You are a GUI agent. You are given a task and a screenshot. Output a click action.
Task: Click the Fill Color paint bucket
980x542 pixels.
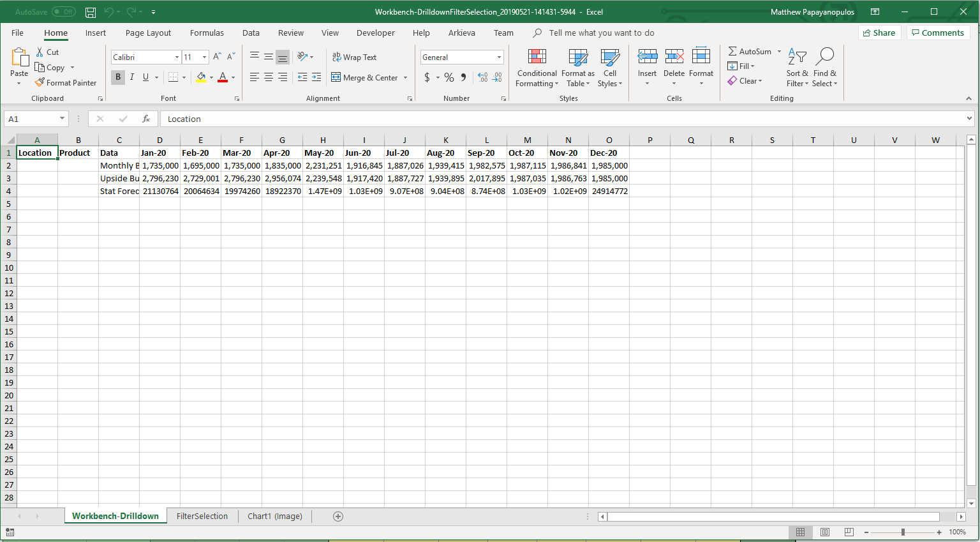tap(201, 77)
